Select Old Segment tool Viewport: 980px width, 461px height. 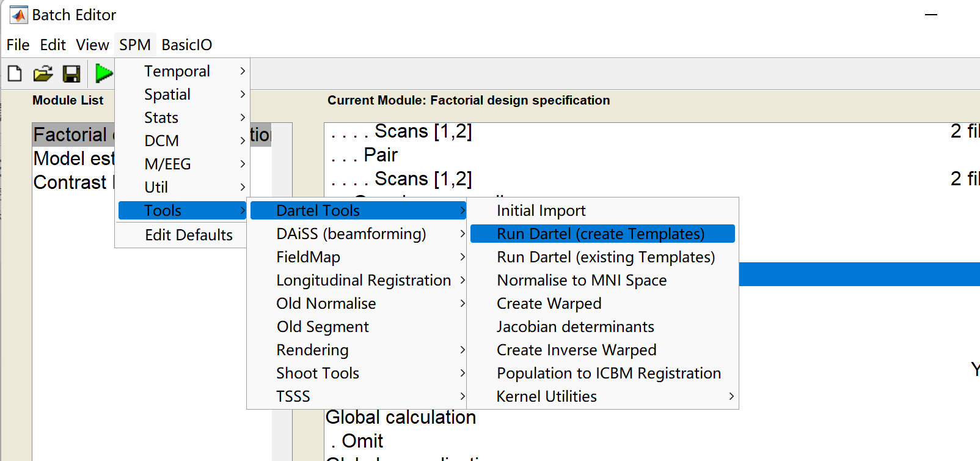tap(358, 326)
